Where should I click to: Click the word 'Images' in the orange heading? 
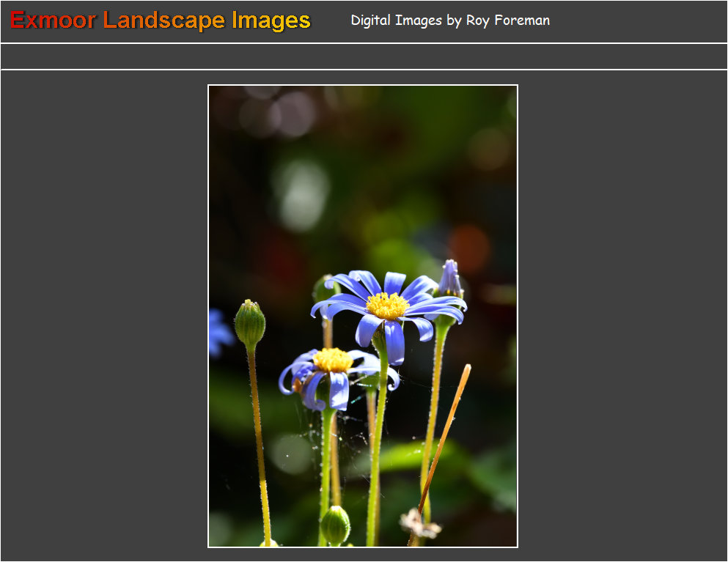tap(271, 21)
